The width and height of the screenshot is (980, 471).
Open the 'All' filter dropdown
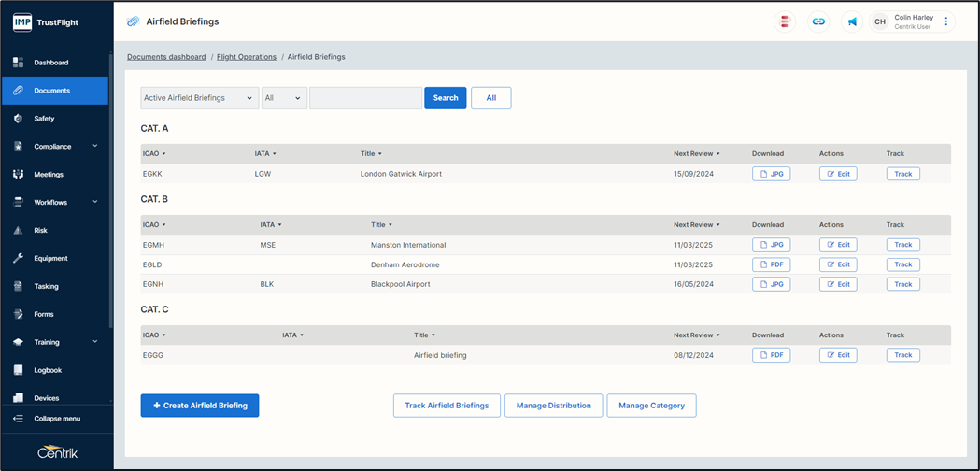point(284,98)
